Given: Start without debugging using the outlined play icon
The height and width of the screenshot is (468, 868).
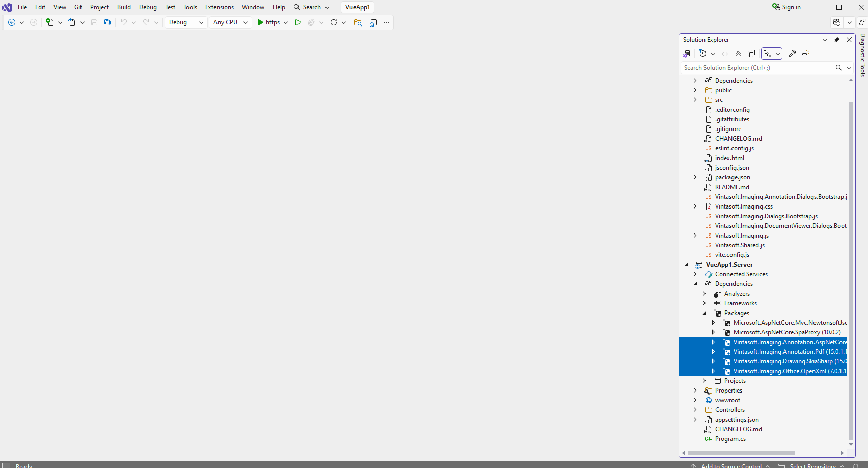Looking at the screenshot, I should [x=298, y=22].
